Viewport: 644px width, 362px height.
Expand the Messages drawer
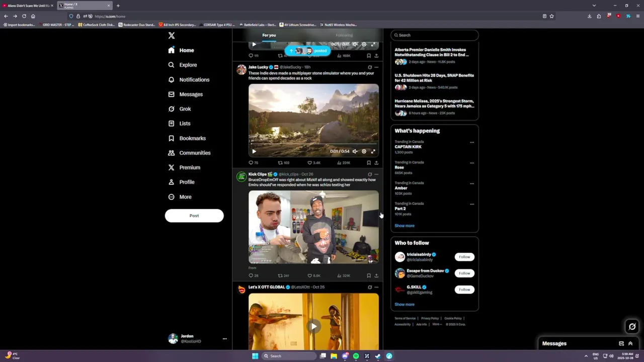pos(630,343)
